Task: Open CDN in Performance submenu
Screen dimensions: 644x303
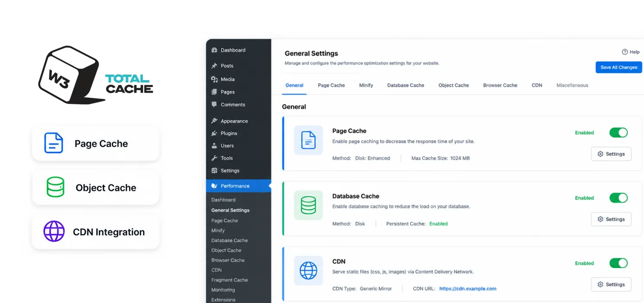Action: click(x=216, y=270)
